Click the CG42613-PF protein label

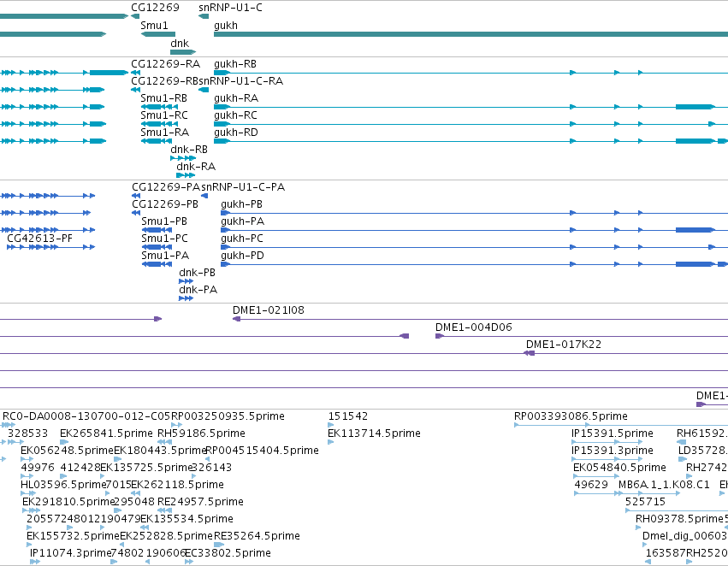[40, 239]
